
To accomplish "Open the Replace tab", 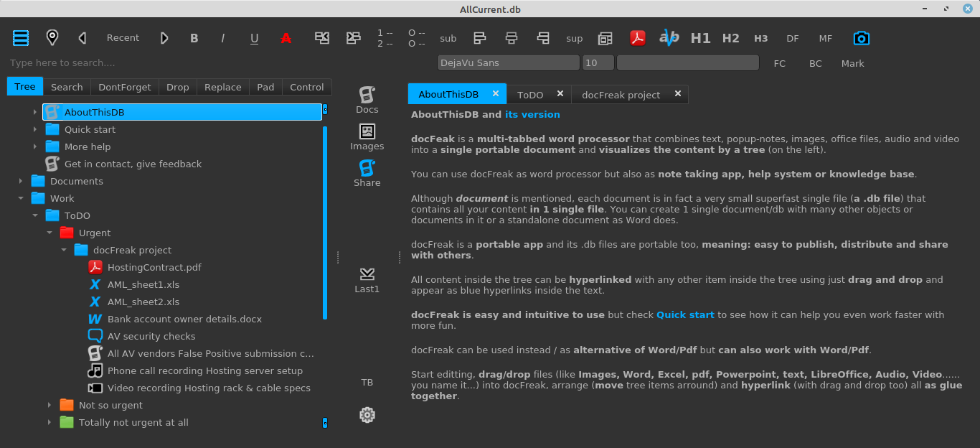I will 223,87.
